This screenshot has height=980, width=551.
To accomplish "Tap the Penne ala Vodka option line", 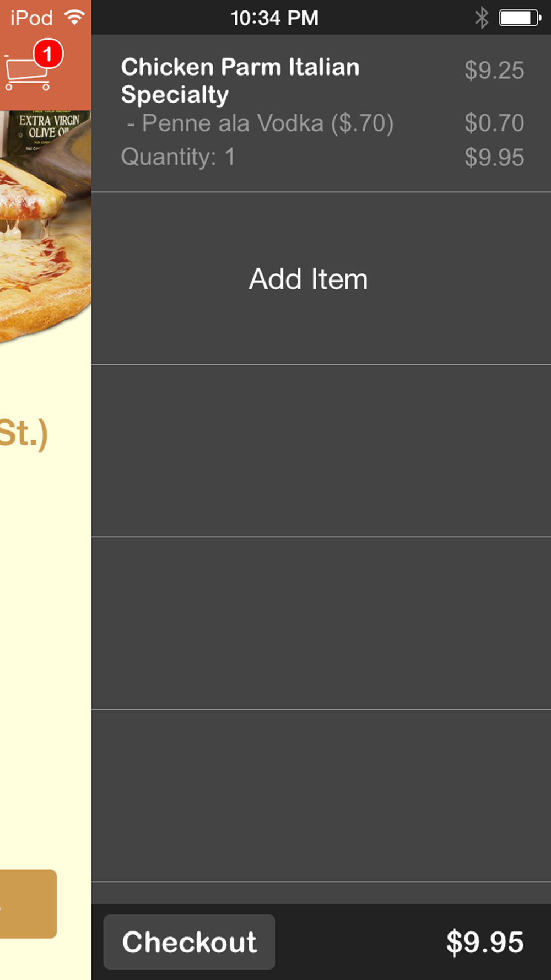I will [x=260, y=123].
